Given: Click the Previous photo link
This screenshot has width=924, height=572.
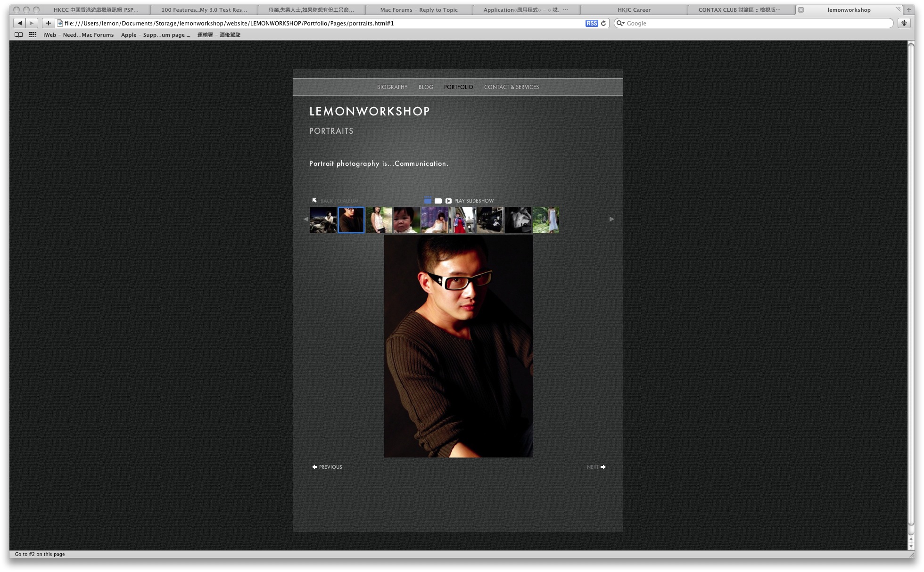Looking at the screenshot, I should click(x=327, y=467).
